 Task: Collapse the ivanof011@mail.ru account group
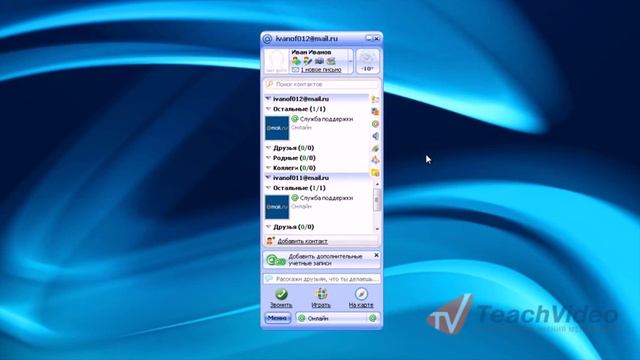[268, 178]
